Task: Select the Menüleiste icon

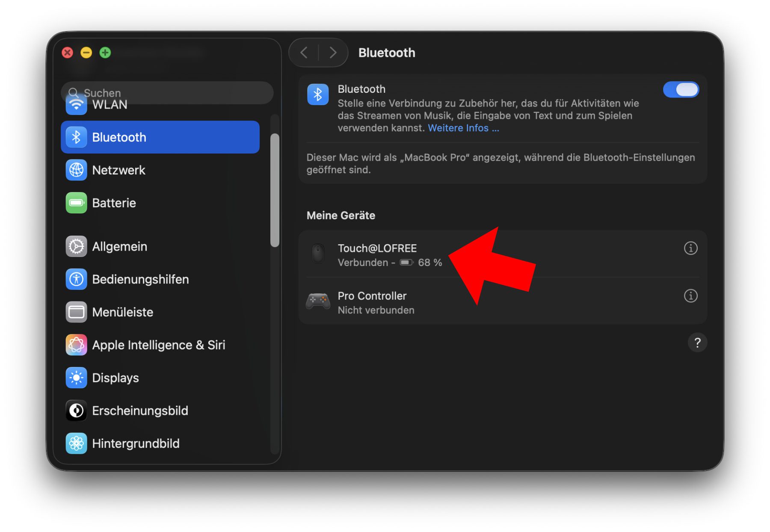Action: tap(76, 312)
